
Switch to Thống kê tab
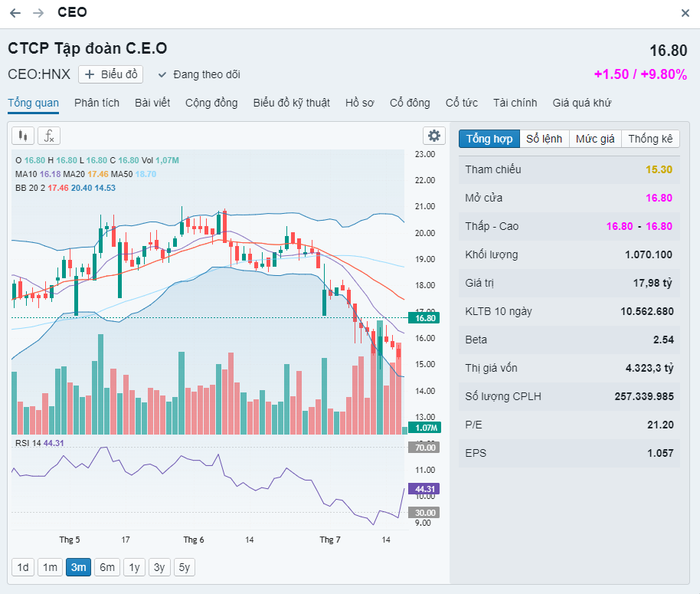[x=650, y=139]
